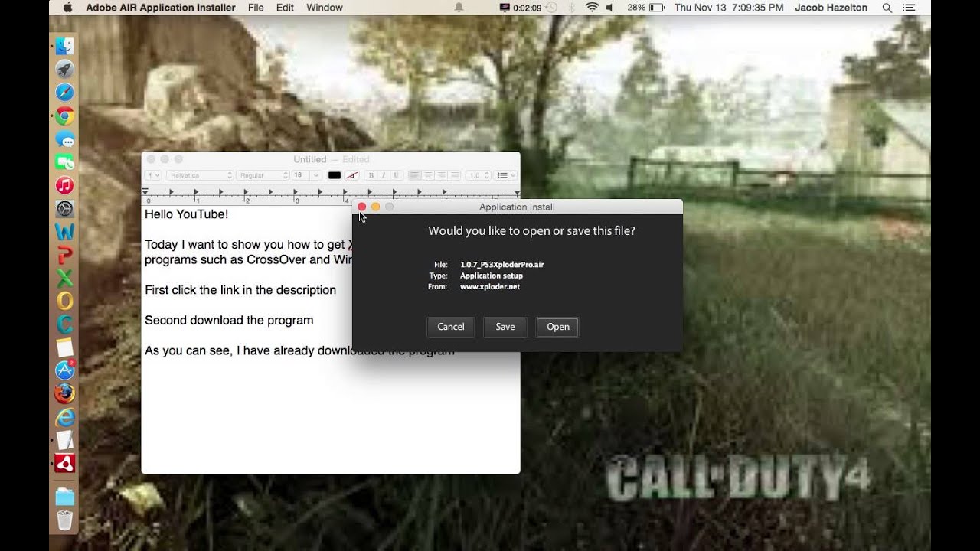
Task: Open the Trash in the dock
Action: coord(65,520)
